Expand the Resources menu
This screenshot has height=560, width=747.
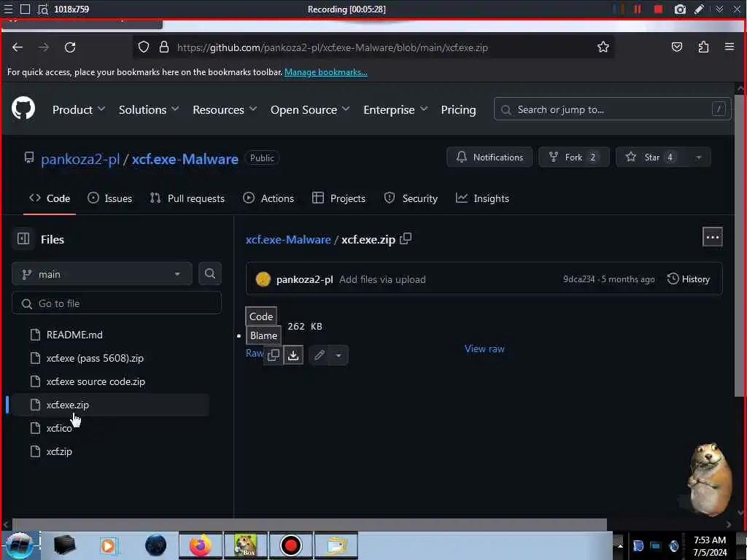[225, 109]
